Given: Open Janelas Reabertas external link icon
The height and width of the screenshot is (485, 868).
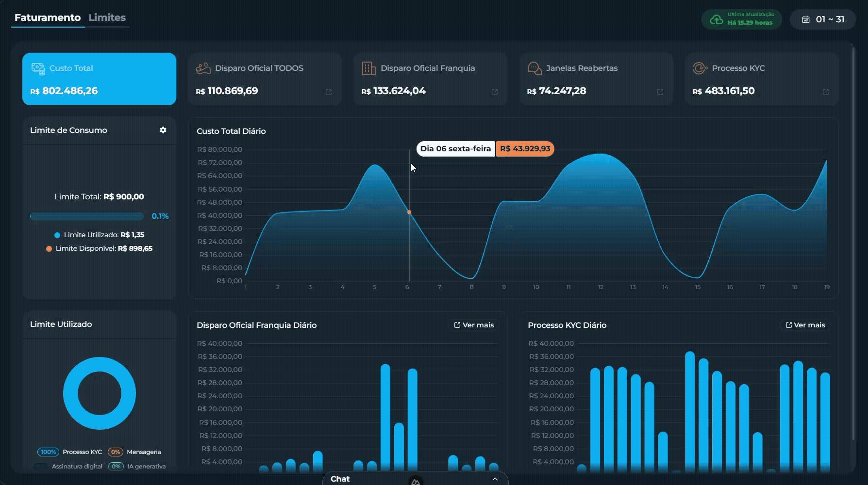Looking at the screenshot, I should [660, 92].
